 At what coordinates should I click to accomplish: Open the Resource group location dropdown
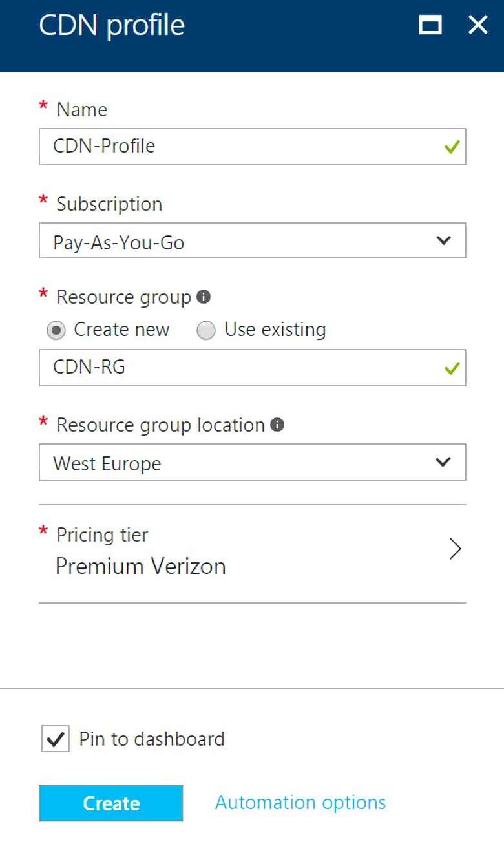pyautogui.click(x=252, y=461)
